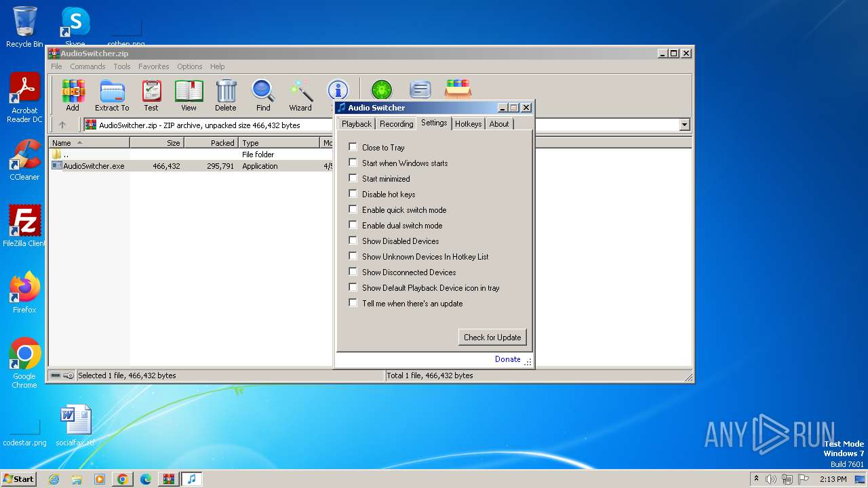Show hidden tray icons arrow
868x488 pixels.
click(756, 479)
